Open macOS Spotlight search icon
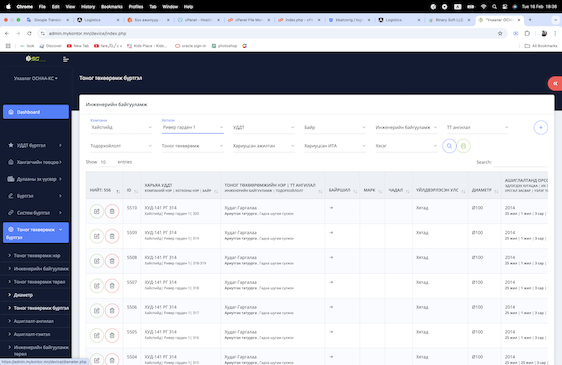Viewport: 562px width, 365px height. click(x=494, y=6)
